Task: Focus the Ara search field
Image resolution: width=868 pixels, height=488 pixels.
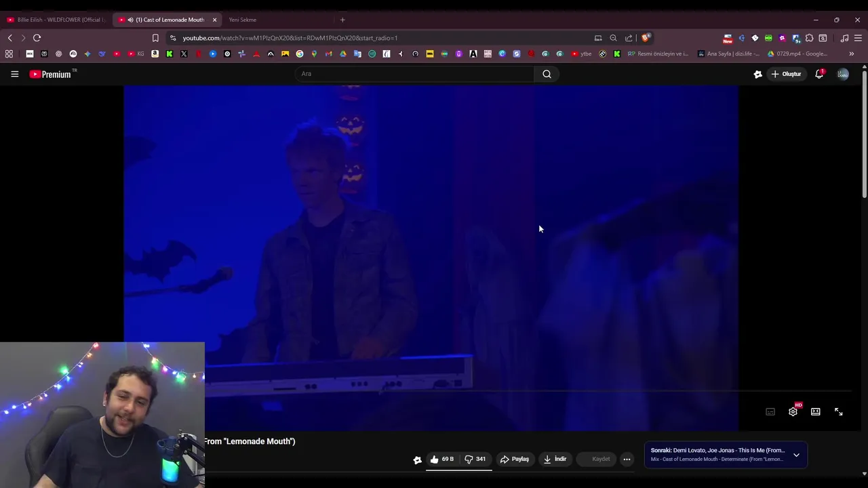Action: click(x=415, y=74)
